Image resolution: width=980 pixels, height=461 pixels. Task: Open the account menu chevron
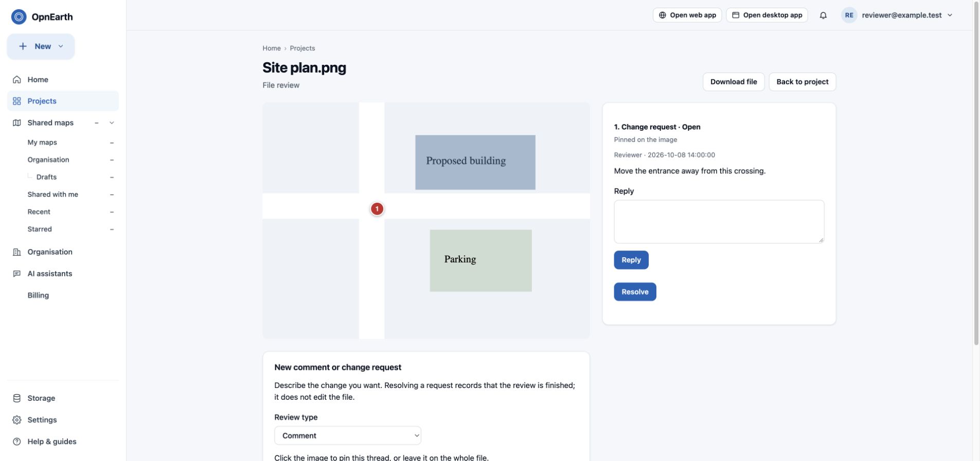tap(950, 15)
